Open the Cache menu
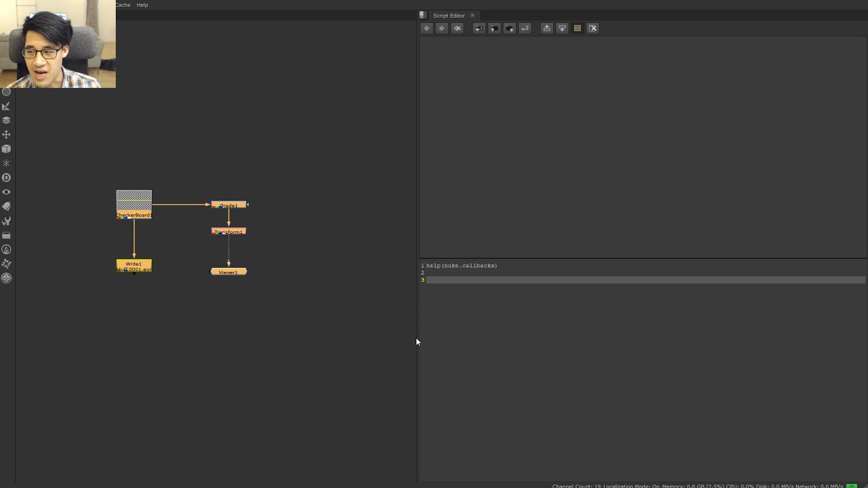Screen dimensions: 868x488 (x=123, y=5)
